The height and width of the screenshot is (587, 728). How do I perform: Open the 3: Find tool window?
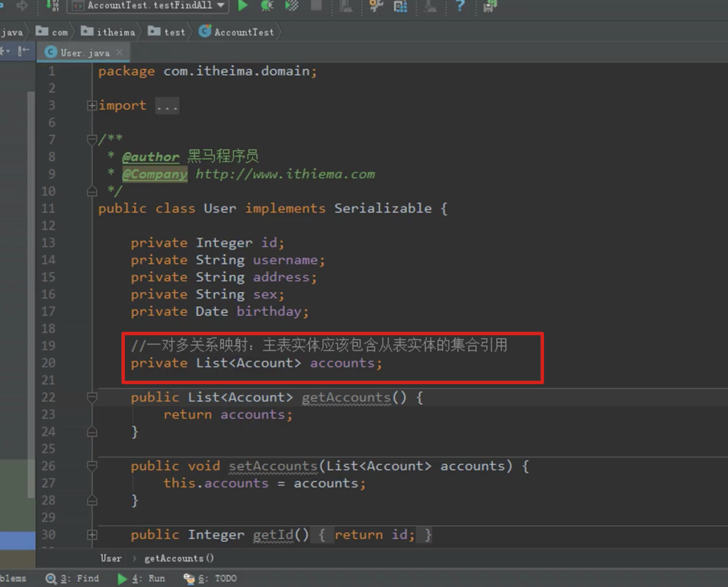72,578
